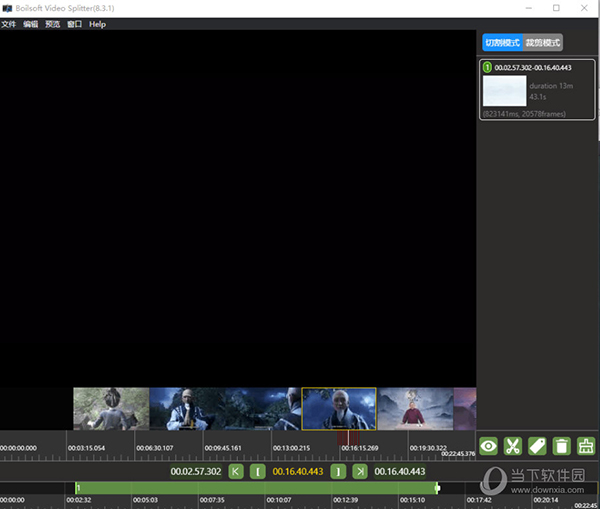Click segment time range 00.02.57.302-00.16.40.443
Image resolution: width=600 pixels, height=509 pixels.
pyautogui.click(x=533, y=68)
